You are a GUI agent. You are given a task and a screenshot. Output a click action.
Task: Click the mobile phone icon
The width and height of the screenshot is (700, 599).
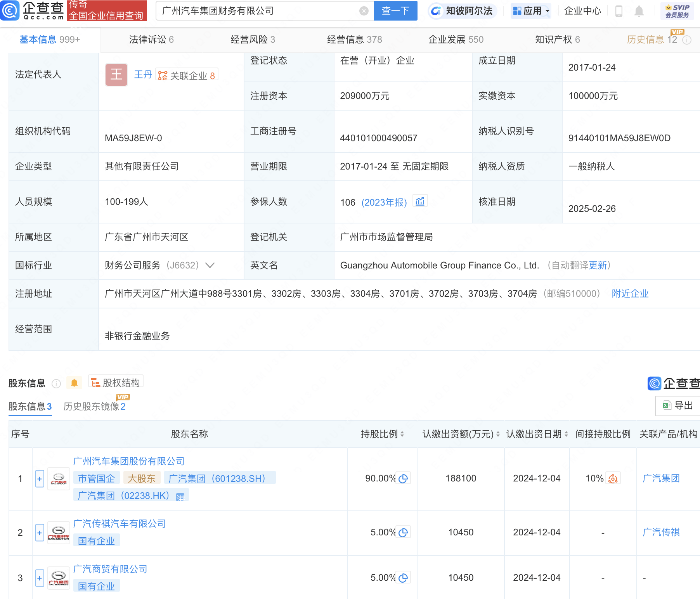[619, 11]
